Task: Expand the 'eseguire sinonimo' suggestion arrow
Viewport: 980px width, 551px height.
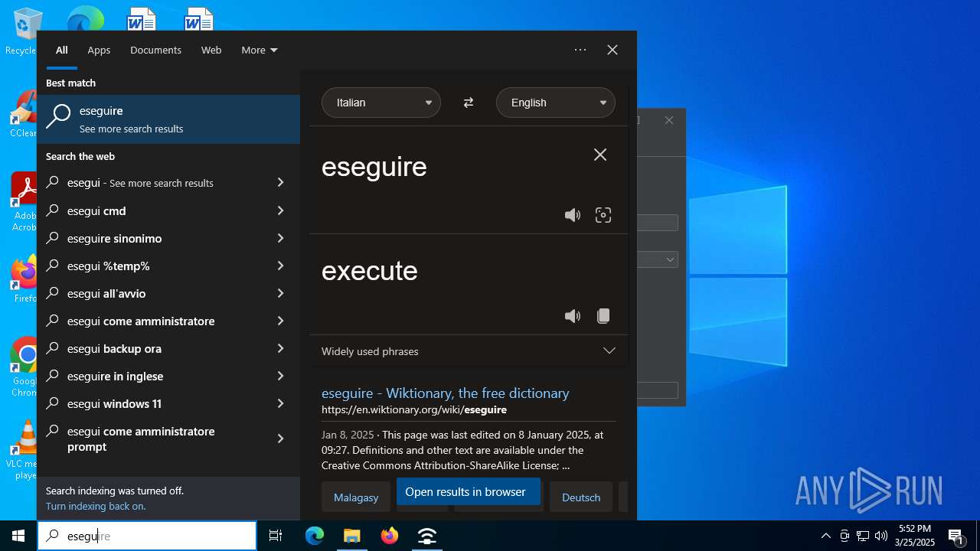Action: (x=280, y=238)
